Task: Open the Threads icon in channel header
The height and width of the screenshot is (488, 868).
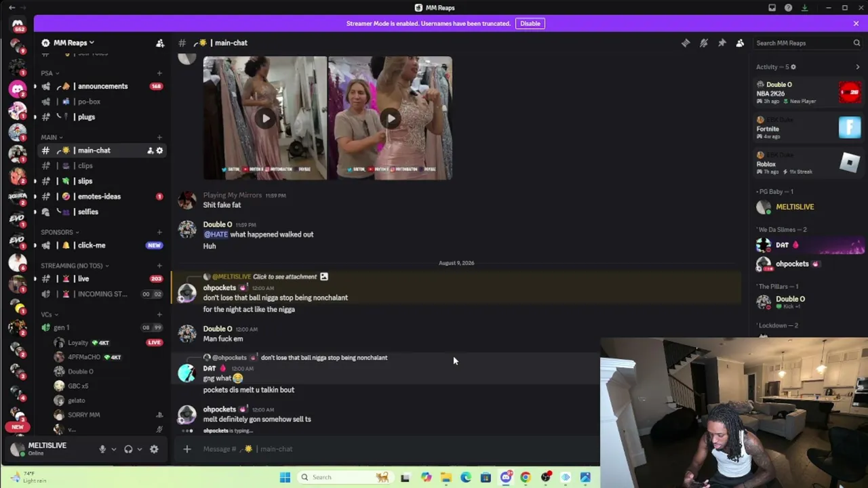Action: [x=686, y=43]
